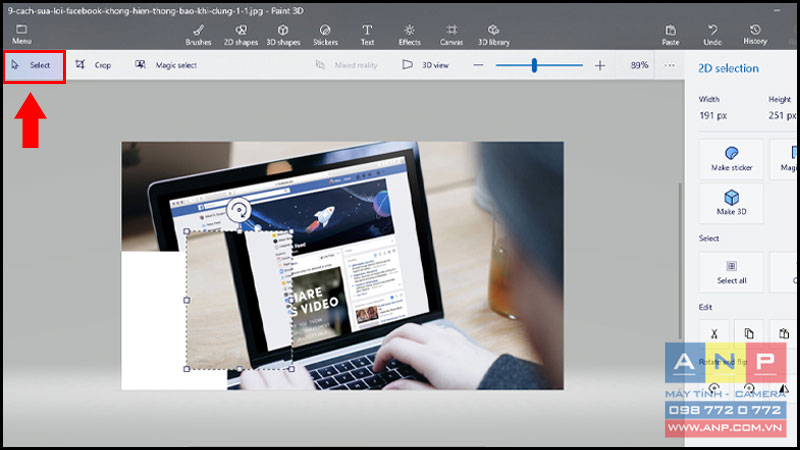
Task: Zoom out with the minus button
Action: (478, 65)
